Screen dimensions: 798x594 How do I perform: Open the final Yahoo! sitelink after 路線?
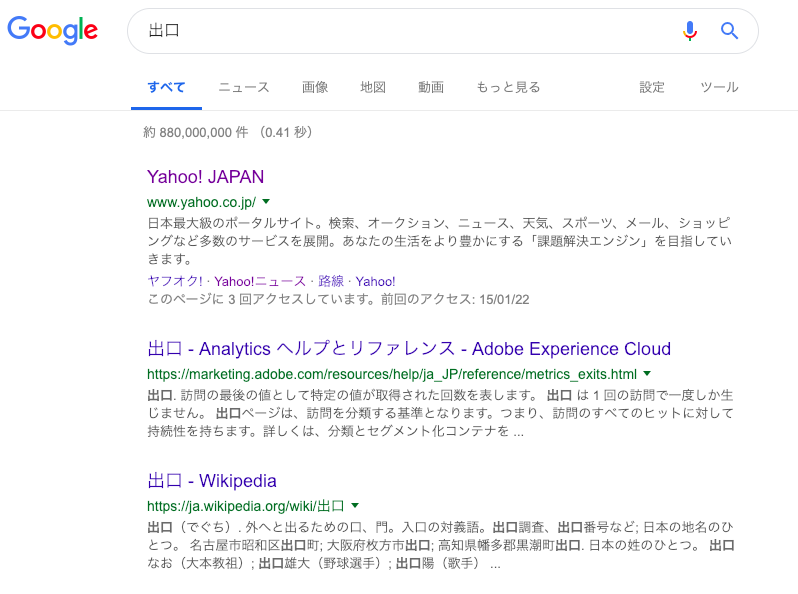tap(376, 281)
